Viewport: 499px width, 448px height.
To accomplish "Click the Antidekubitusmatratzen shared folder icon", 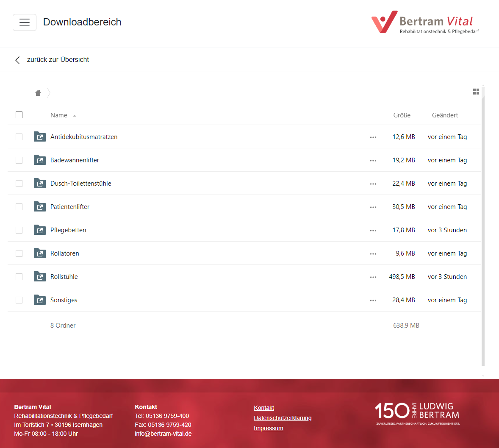I will click(x=40, y=136).
